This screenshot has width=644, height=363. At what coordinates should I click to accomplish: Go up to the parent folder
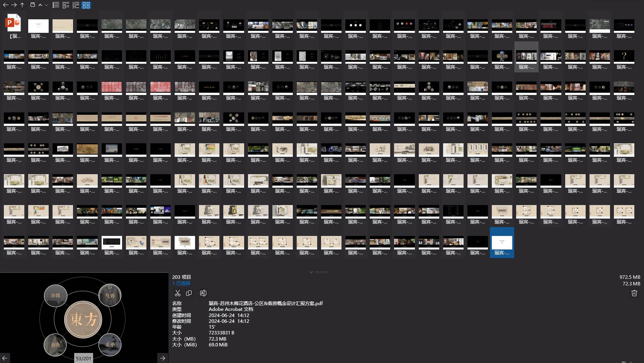tap(22, 5)
